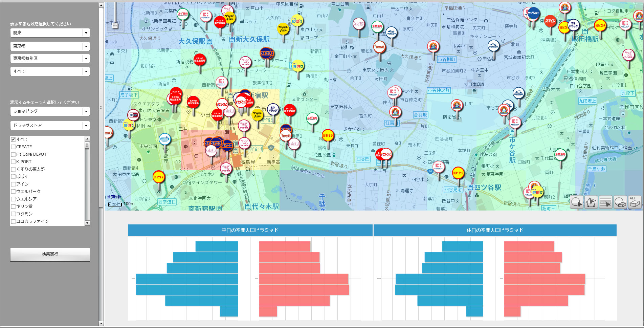The width and height of the screenshot is (644, 328).
Task: Open the マツモトキヨシ pin near 東戸山小
Action: (x=283, y=29)
